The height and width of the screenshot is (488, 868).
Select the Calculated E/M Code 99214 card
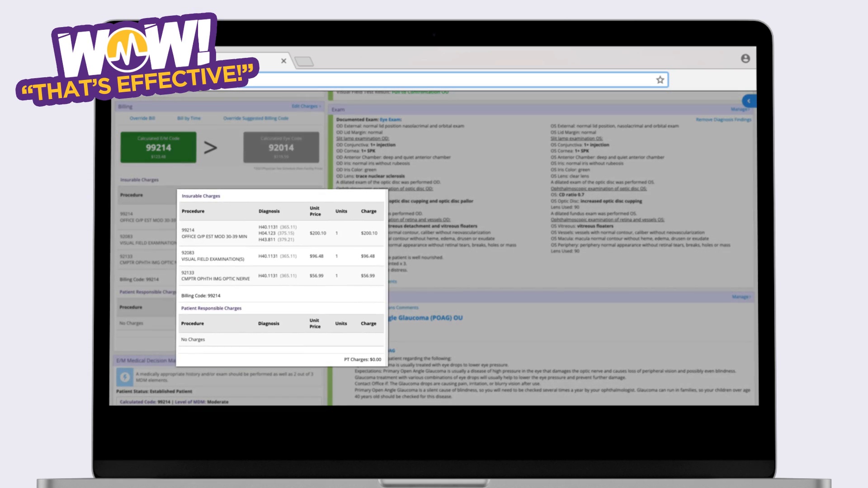pyautogui.click(x=158, y=147)
